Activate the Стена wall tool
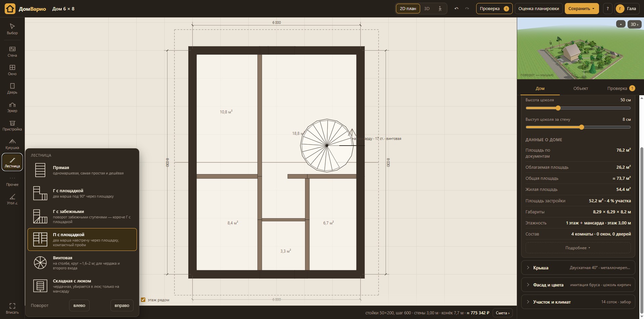 tap(12, 51)
